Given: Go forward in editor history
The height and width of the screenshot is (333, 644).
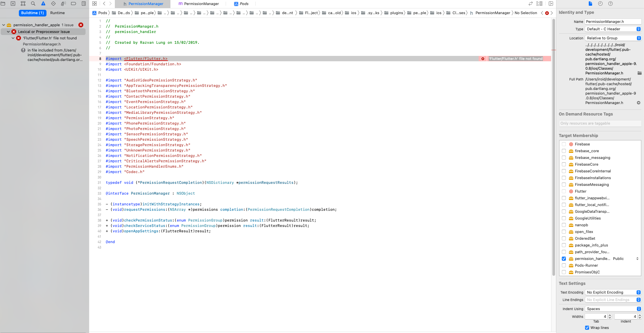Looking at the screenshot, I should coord(110,4).
